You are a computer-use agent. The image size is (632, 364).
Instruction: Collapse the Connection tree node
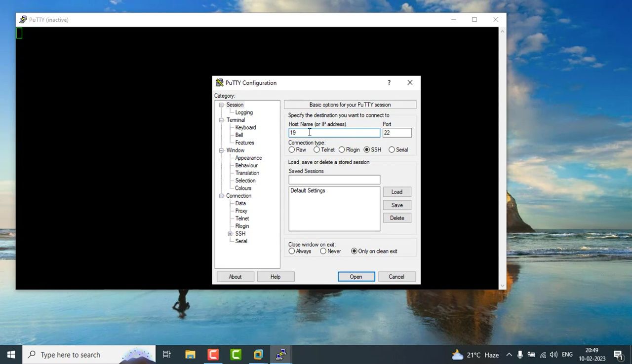pyautogui.click(x=221, y=196)
